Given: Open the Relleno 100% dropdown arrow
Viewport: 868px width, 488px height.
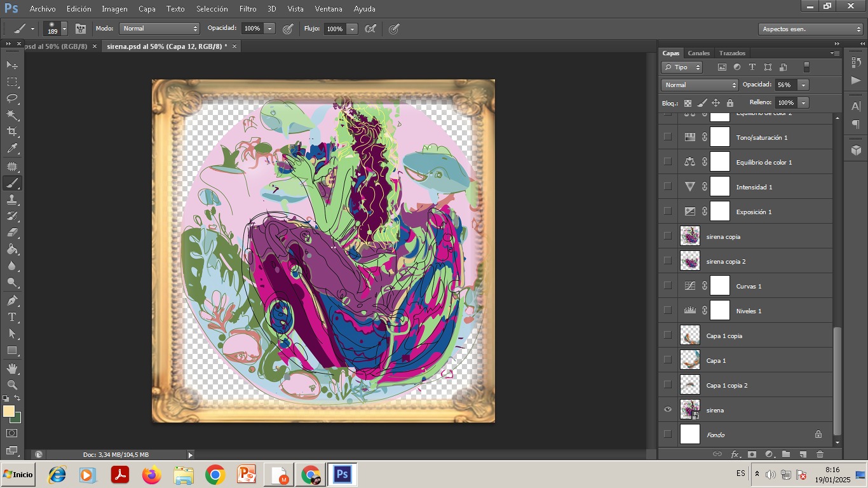Looking at the screenshot, I should (x=803, y=102).
